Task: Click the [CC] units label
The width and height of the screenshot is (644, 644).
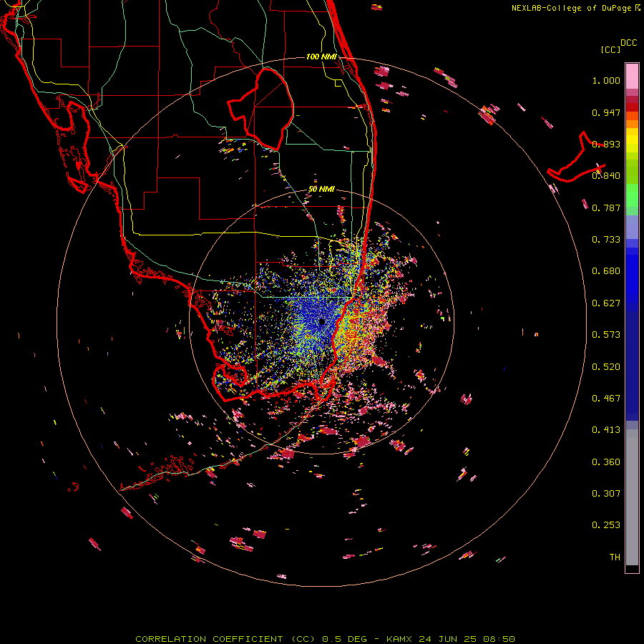Action: click(611, 49)
